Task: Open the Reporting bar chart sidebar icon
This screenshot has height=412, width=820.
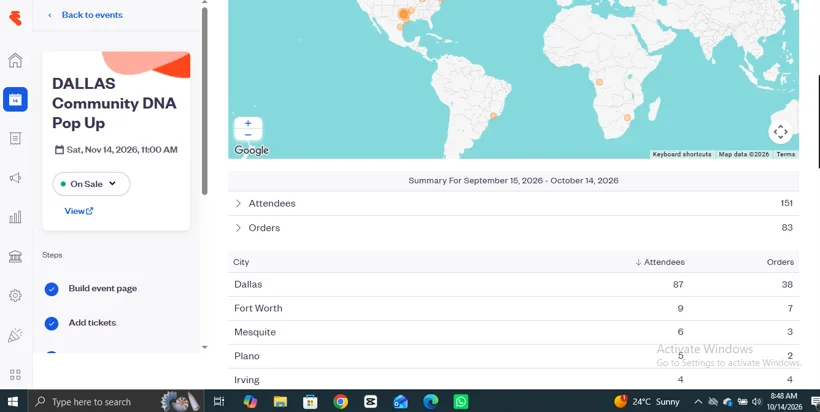Action: pyautogui.click(x=15, y=217)
